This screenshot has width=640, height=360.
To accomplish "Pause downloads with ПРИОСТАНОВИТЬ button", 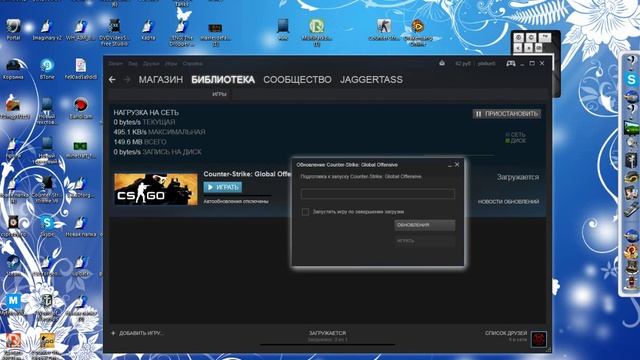I will pyautogui.click(x=507, y=114).
